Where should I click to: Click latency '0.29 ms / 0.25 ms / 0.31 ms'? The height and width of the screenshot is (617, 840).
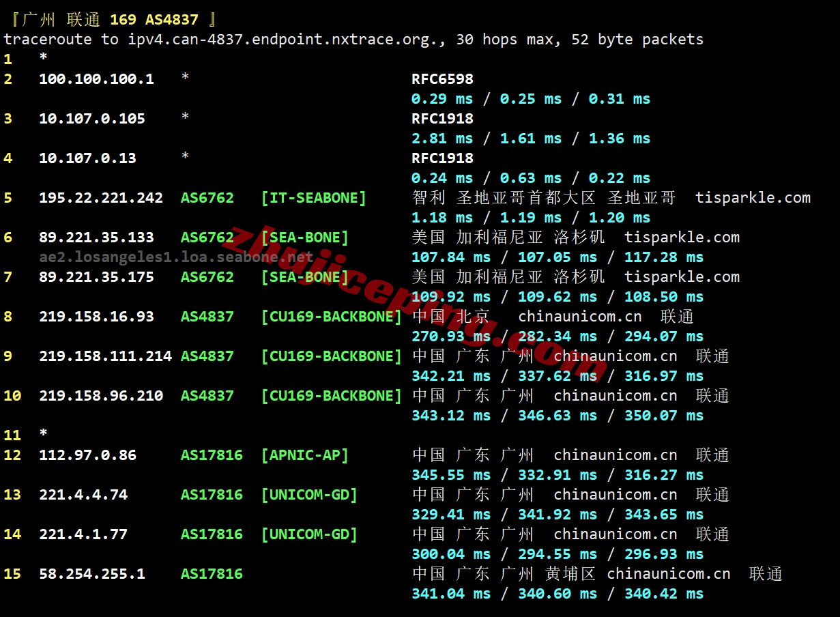[x=531, y=99]
